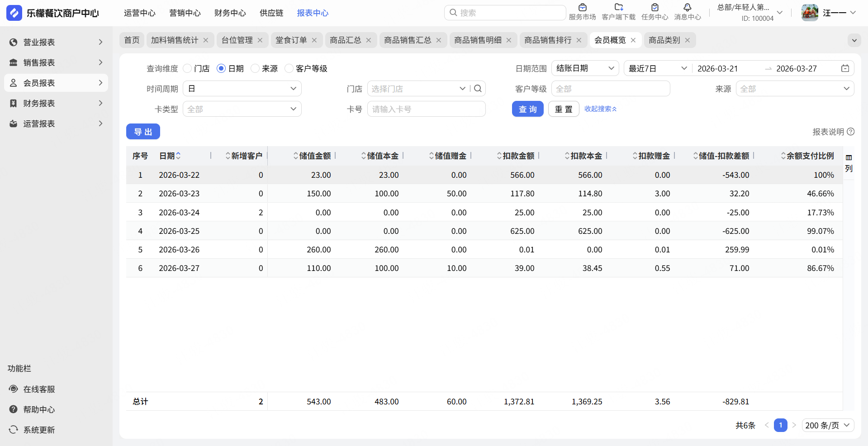Image resolution: width=868 pixels, height=446 pixels.
Task: Open the 任务中心 task center icon
Action: click(655, 8)
